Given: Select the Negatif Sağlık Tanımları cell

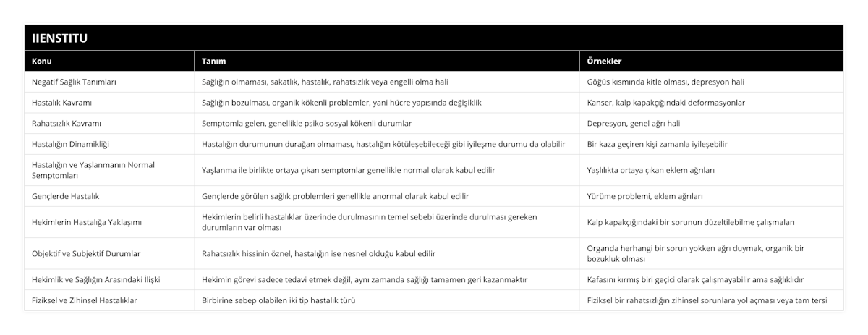Looking at the screenshot, I should point(75,82).
